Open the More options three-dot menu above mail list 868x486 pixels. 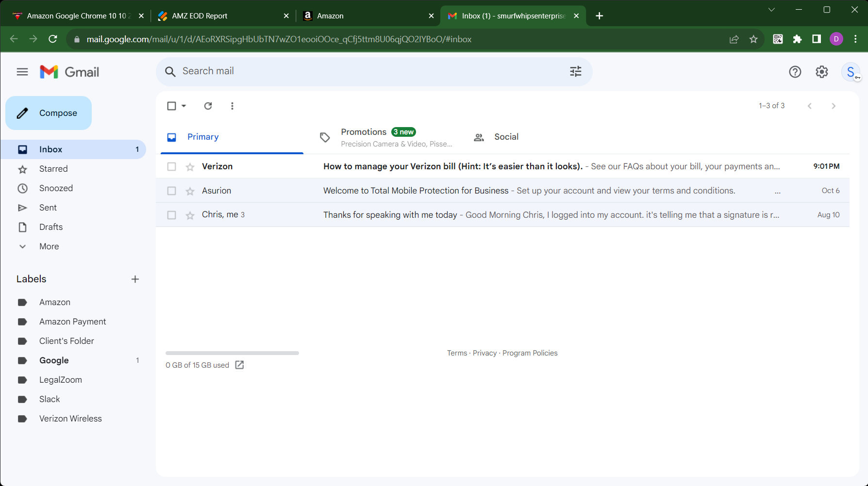click(x=233, y=106)
